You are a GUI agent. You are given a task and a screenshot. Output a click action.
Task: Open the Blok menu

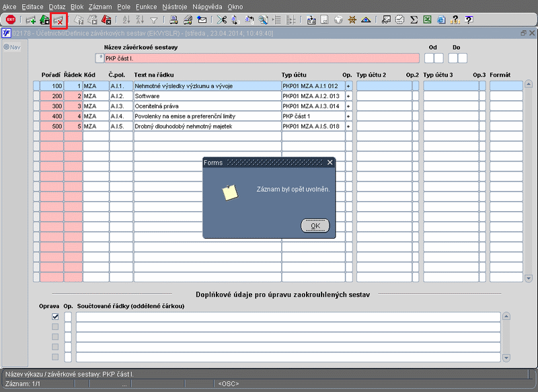click(77, 7)
